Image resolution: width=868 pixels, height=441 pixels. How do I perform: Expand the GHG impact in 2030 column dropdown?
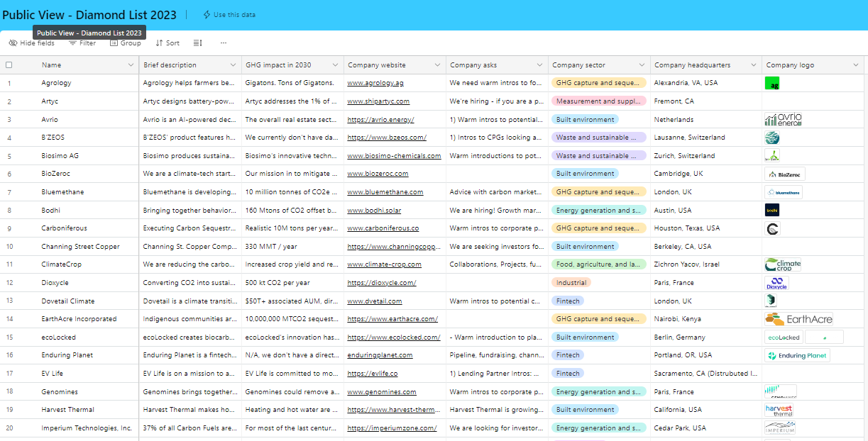[x=335, y=65]
